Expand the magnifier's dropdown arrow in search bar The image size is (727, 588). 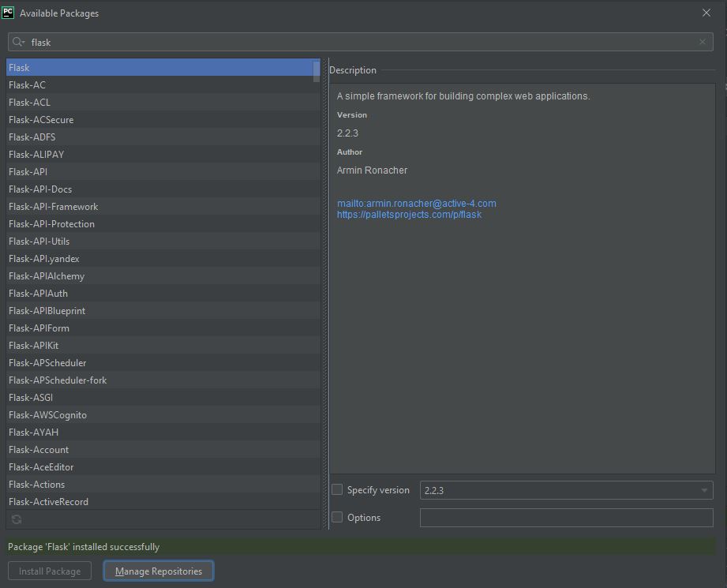[24, 41]
